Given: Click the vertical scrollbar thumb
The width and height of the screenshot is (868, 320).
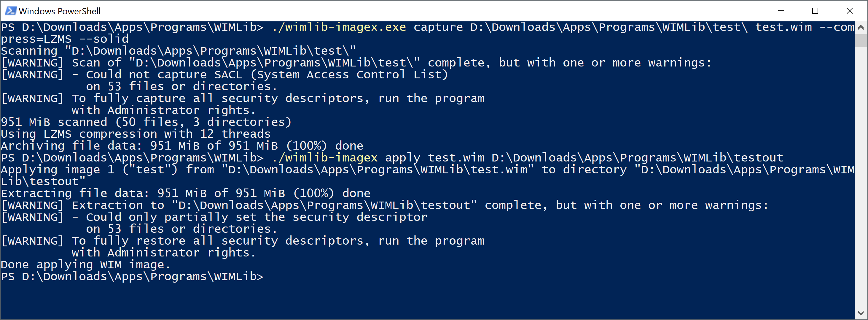Looking at the screenshot, I should point(861,40).
